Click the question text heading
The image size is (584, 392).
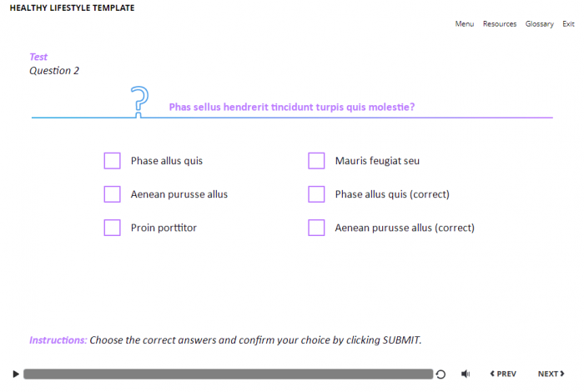click(292, 107)
